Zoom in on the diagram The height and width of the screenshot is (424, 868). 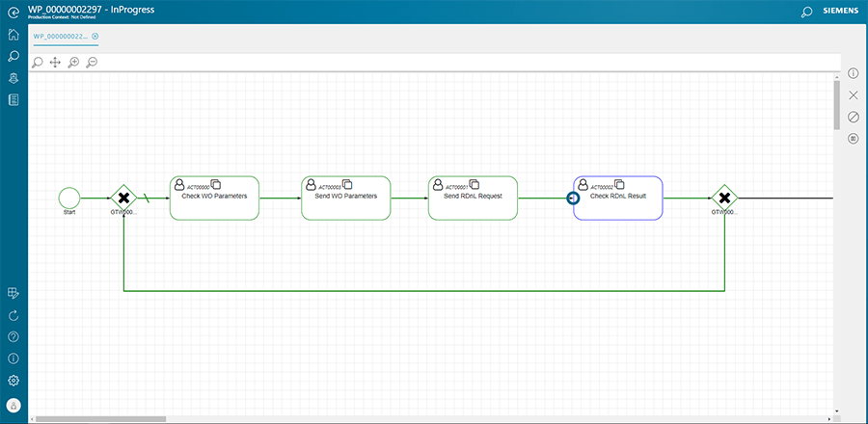click(x=73, y=63)
